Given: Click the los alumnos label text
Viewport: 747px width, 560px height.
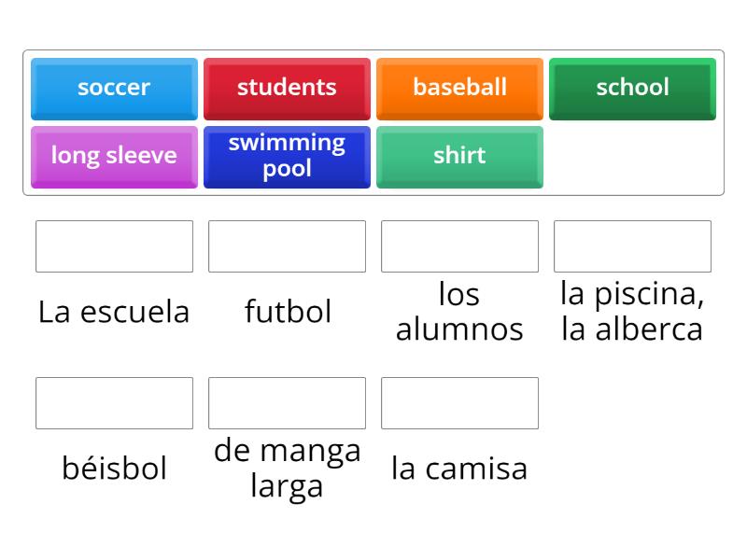Looking at the screenshot, I should 459,312.
